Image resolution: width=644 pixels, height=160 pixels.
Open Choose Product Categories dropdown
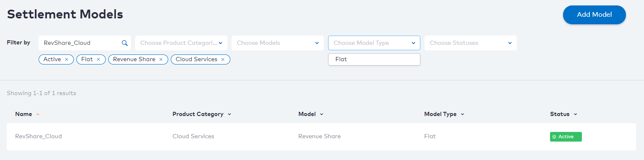point(181,43)
